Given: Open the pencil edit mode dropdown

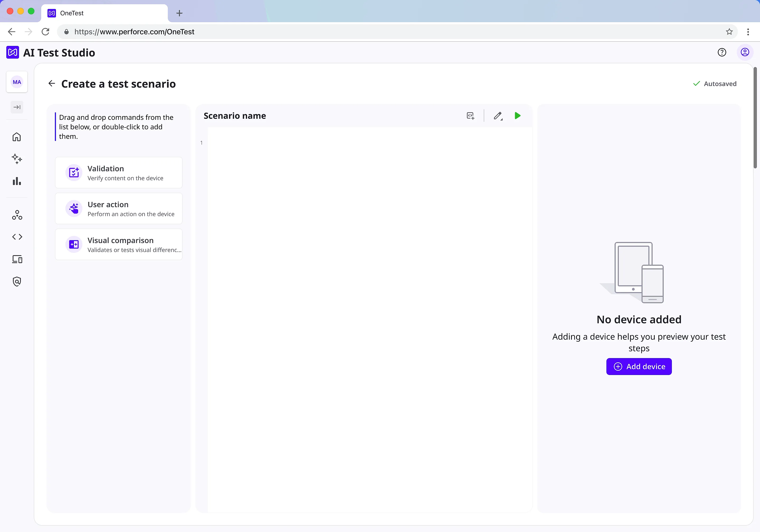Looking at the screenshot, I should click(498, 116).
